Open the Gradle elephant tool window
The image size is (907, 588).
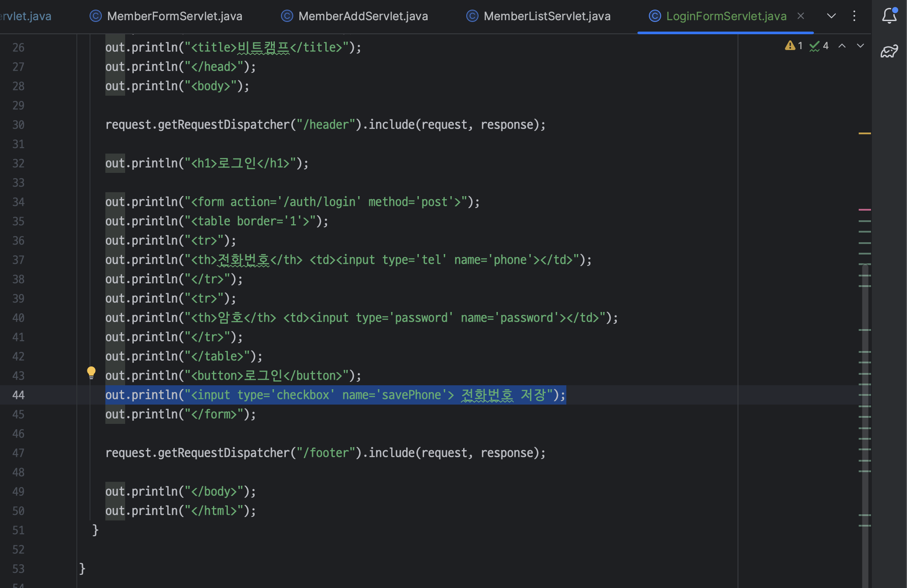pos(889,51)
